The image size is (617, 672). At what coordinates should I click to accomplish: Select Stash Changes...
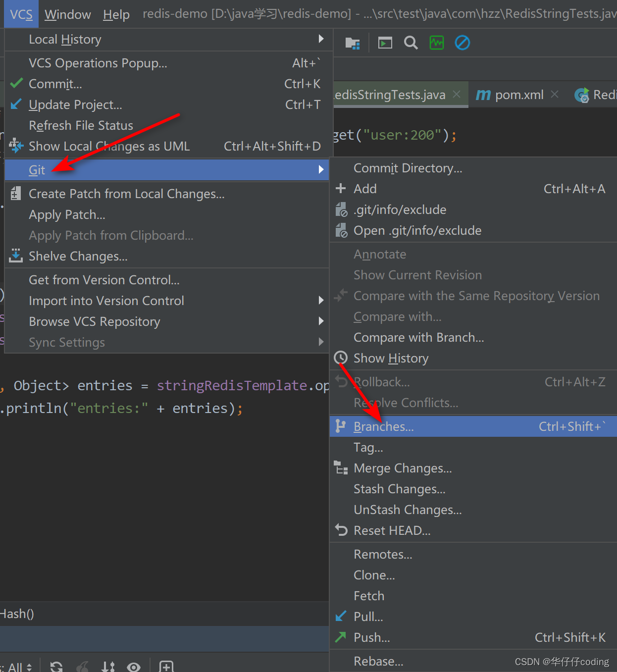473,489
